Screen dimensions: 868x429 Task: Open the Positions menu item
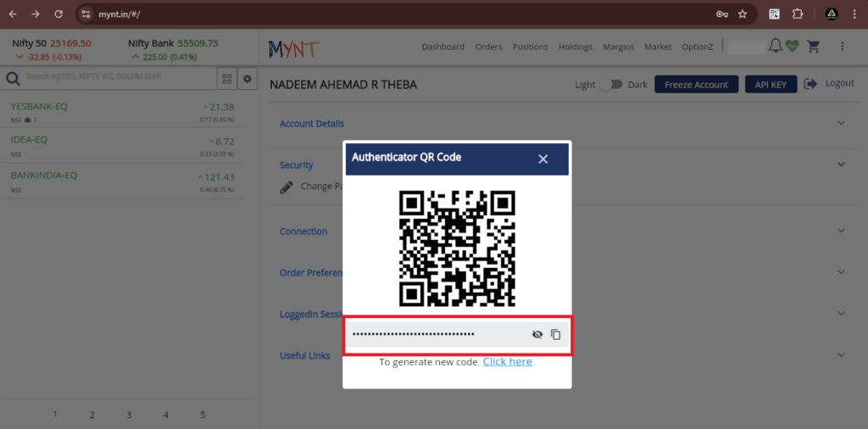tap(530, 47)
